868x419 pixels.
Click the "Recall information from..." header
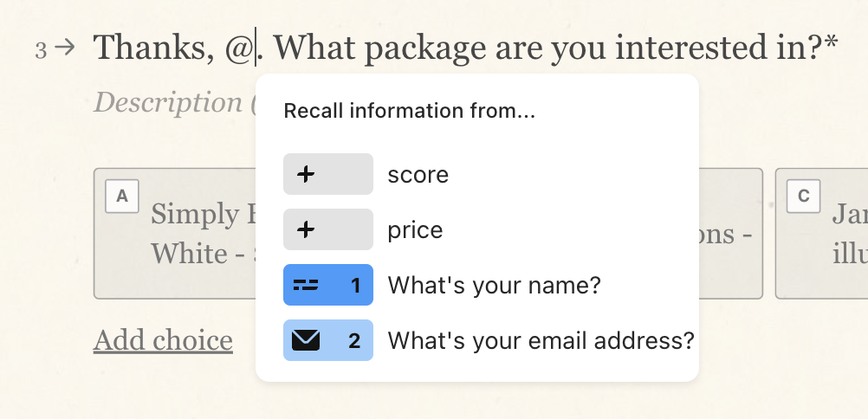(x=409, y=111)
